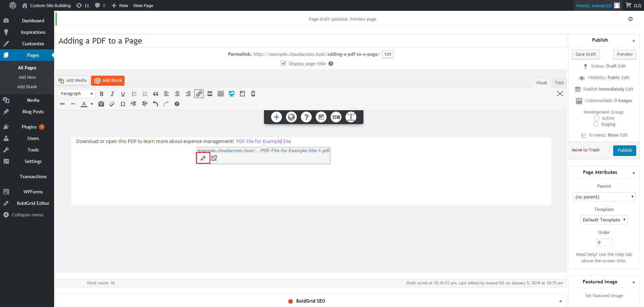Open Default Template dropdown
This screenshot has width=644, height=307.
604,220
